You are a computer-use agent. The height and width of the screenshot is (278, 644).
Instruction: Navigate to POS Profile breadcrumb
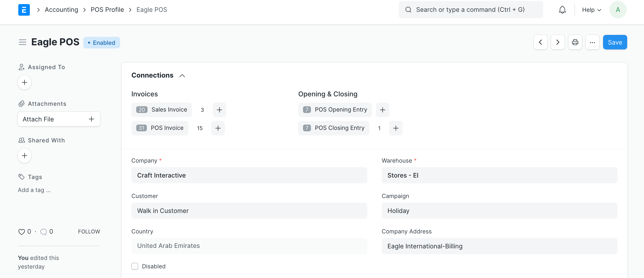107,10
